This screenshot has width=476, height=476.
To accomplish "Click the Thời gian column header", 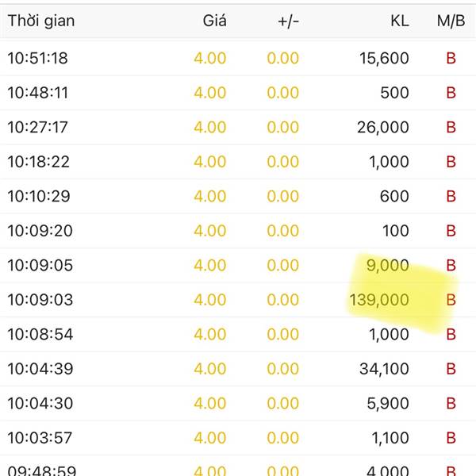I will (x=41, y=21).
